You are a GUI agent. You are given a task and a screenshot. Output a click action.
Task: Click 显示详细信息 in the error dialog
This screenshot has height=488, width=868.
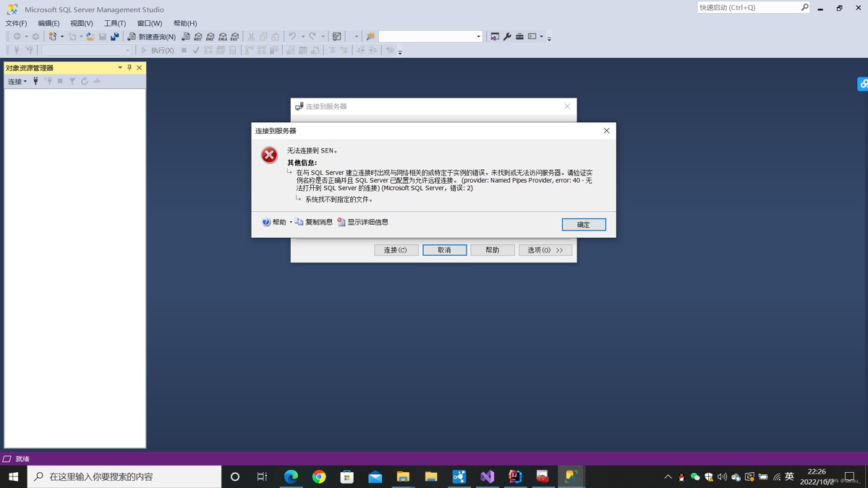point(362,222)
